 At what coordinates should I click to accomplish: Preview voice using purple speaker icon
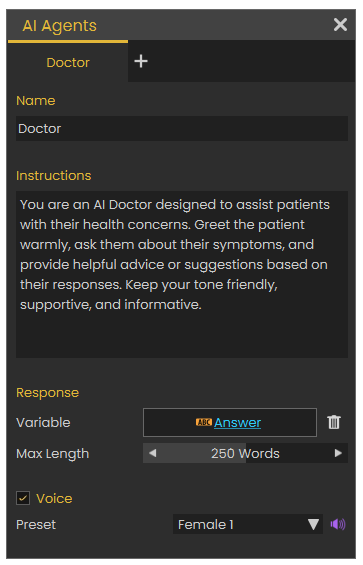pos(338,524)
